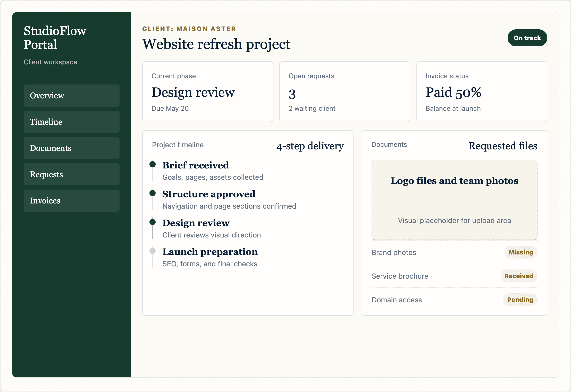Click the Launch preparation timeline dot
The height and width of the screenshot is (392, 571).
pyautogui.click(x=153, y=251)
